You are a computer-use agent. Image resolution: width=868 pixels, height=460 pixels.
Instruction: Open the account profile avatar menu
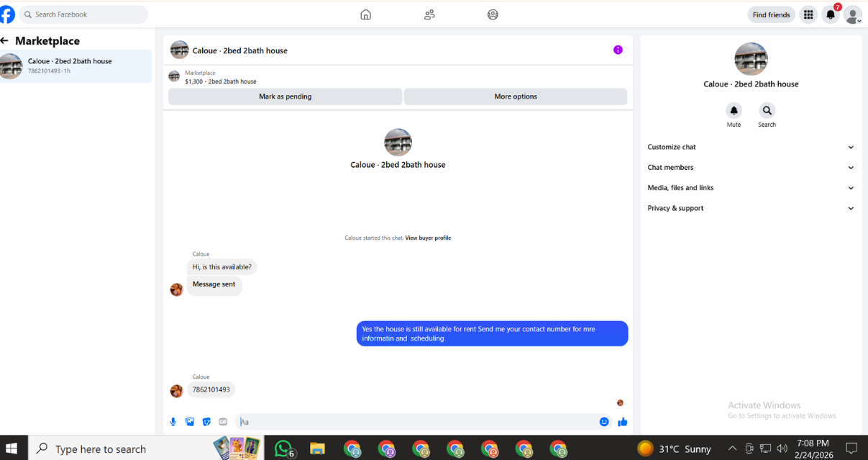click(x=852, y=14)
